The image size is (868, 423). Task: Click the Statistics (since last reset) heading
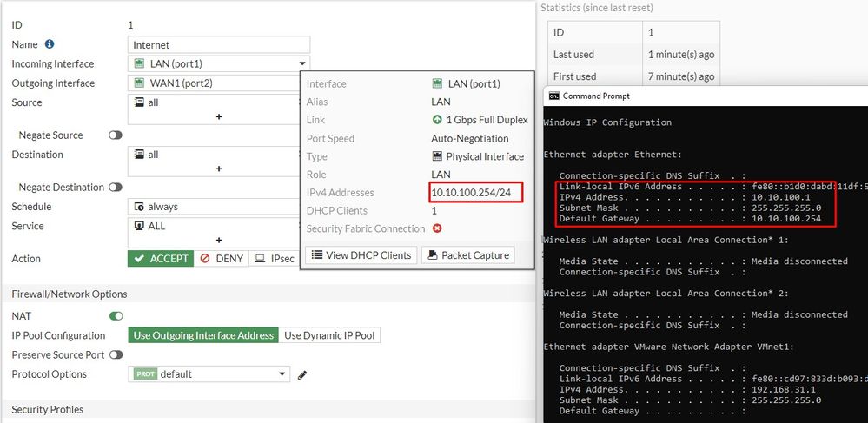tap(597, 8)
